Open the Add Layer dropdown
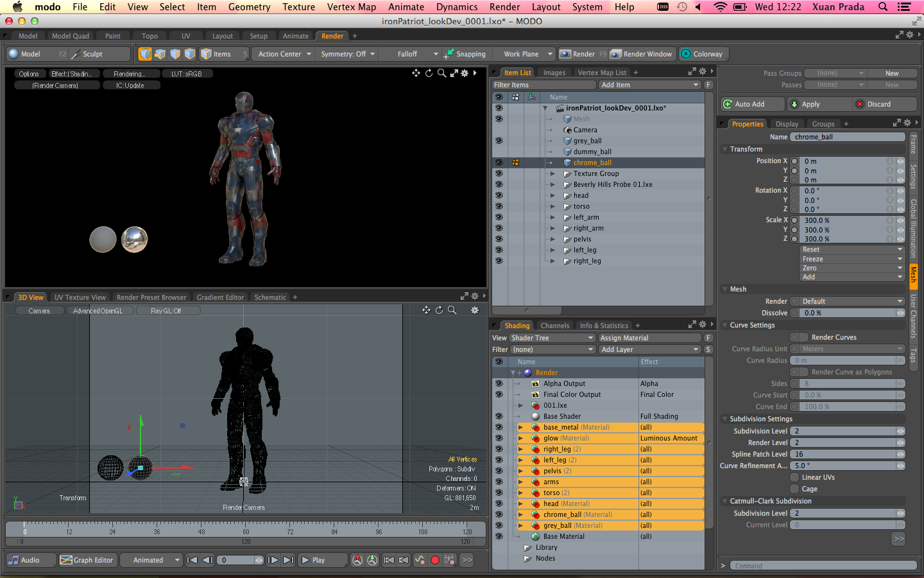924x578 pixels. pos(649,349)
